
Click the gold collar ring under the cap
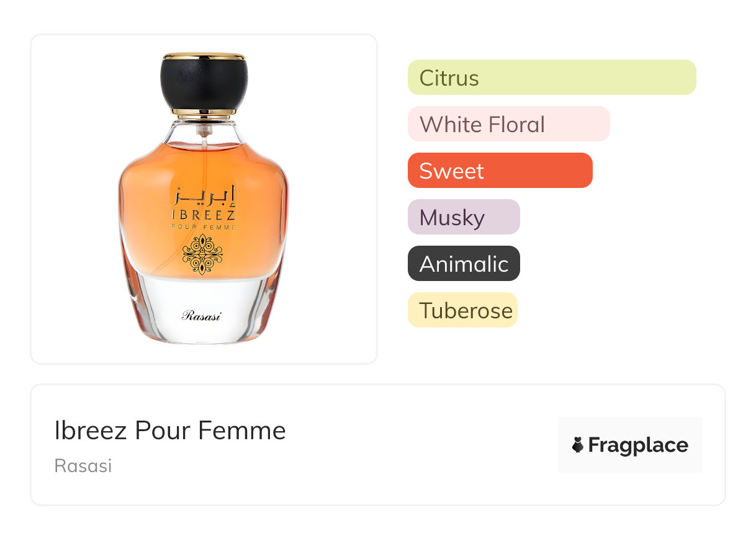[204, 113]
